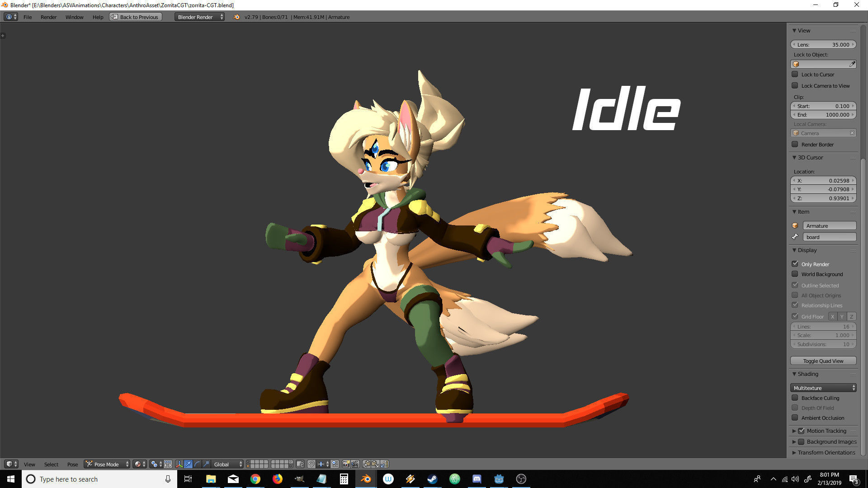The width and height of the screenshot is (868, 488).
Task: Paste flipped pose from buffer
Action: [x=384, y=464]
